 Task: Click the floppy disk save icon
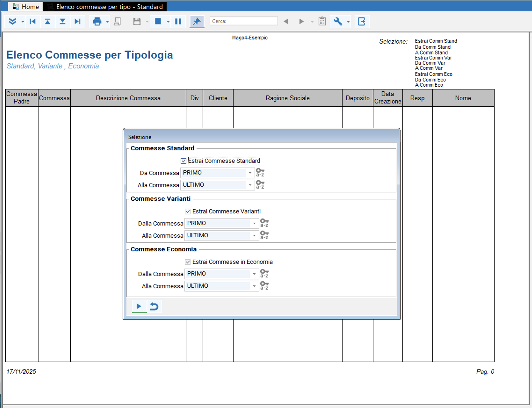[137, 21]
